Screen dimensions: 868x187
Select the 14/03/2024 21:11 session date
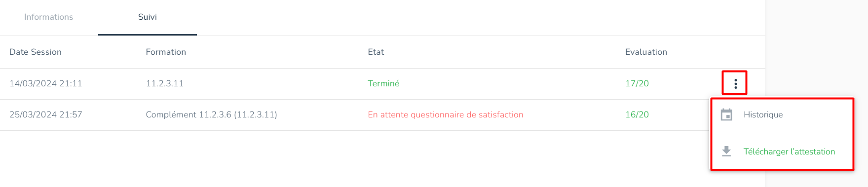[x=46, y=83]
